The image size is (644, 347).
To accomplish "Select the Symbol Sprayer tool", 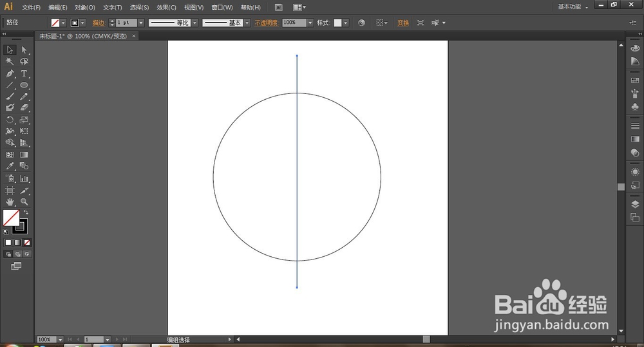I will (10, 178).
